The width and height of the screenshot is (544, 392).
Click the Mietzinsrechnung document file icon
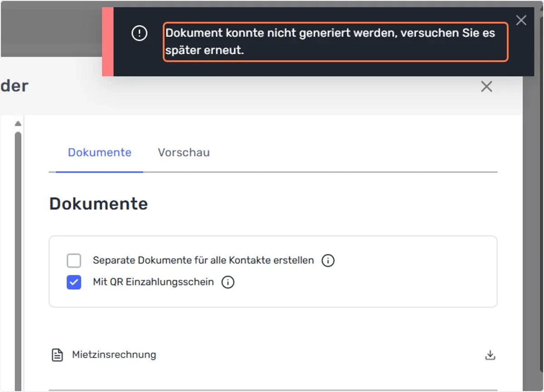coord(57,355)
